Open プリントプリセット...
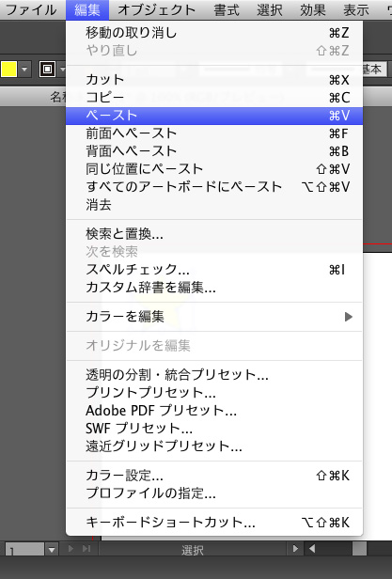Viewport: 392px width, 579px height. pos(214,393)
